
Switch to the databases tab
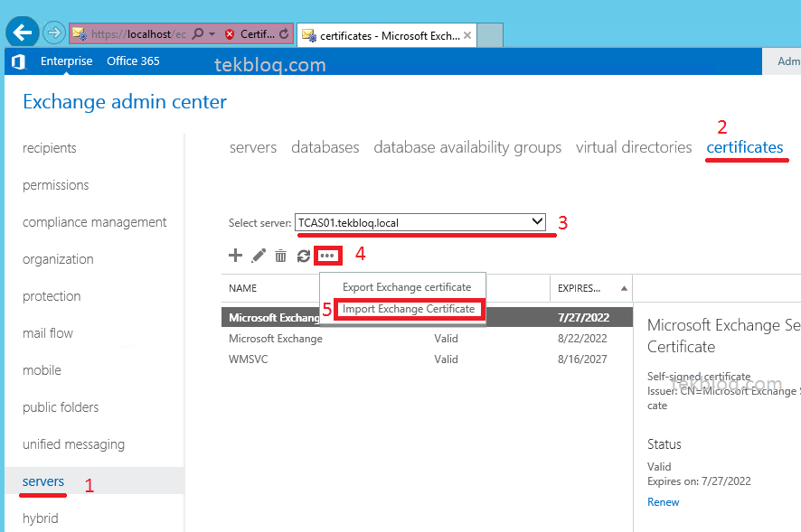325,147
